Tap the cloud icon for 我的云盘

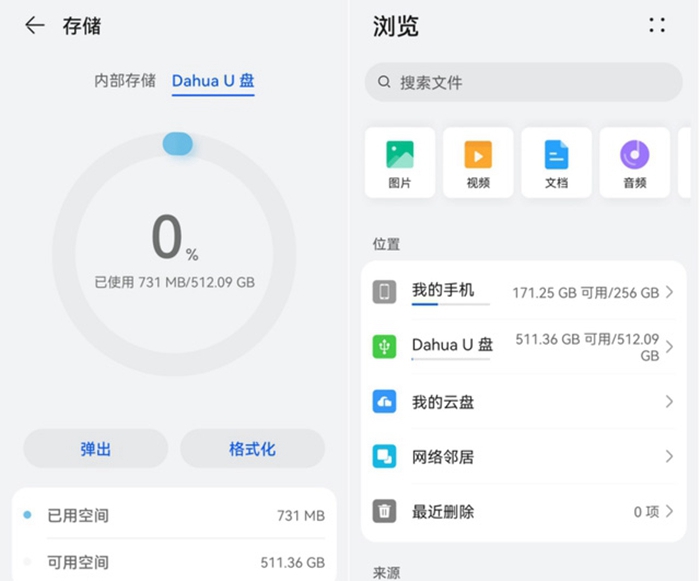(x=384, y=401)
